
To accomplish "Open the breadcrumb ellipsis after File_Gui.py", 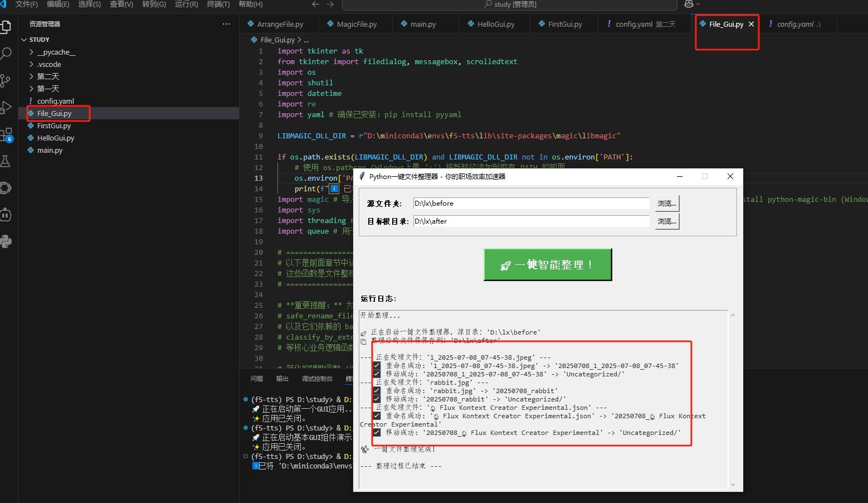I will tap(306, 40).
